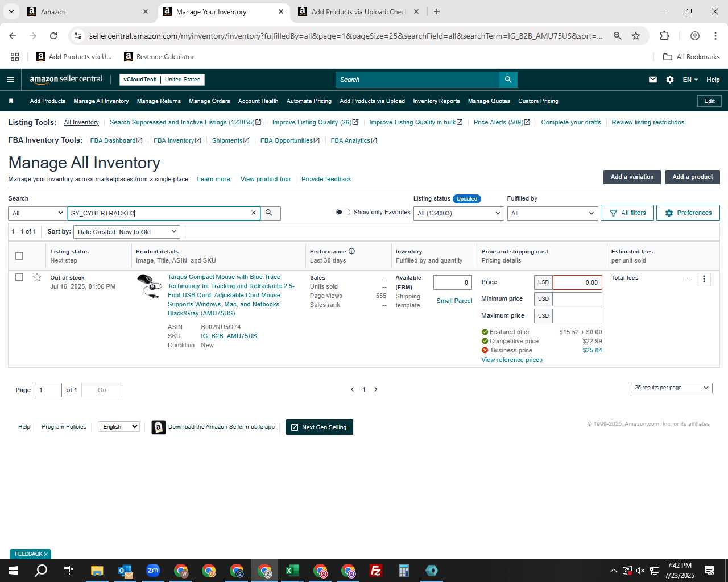Open the Windows Start menu
The image size is (728, 582).
click(14, 571)
